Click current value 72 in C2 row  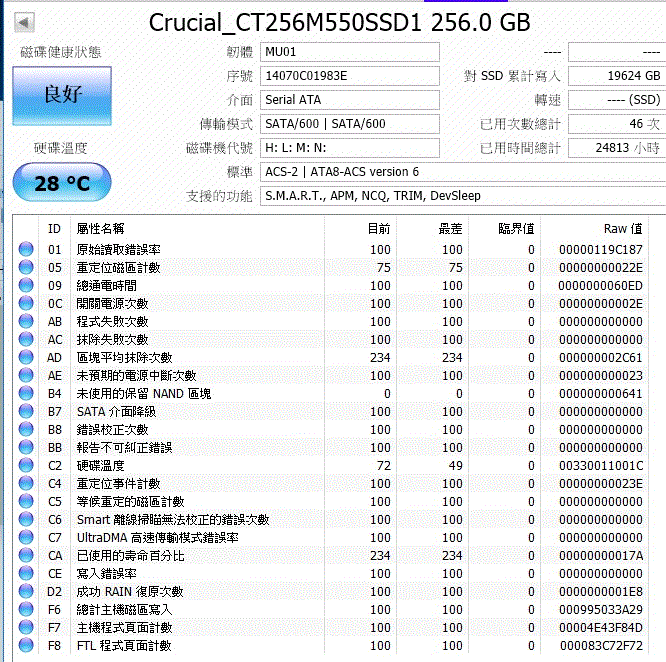pyautogui.click(x=384, y=466)
